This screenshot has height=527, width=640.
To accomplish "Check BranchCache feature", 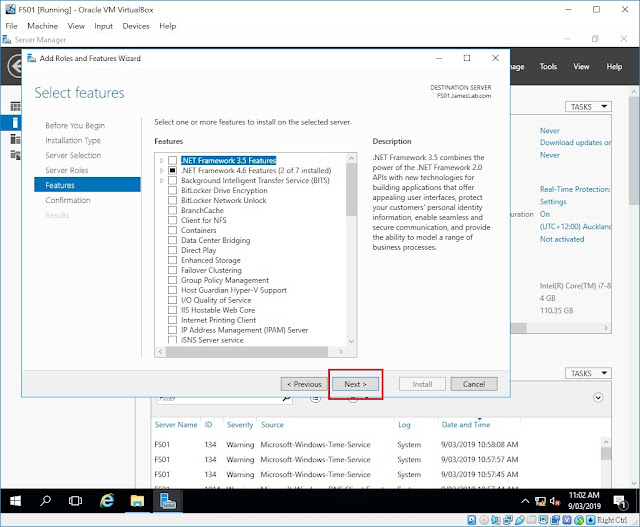I will point(173,210).
